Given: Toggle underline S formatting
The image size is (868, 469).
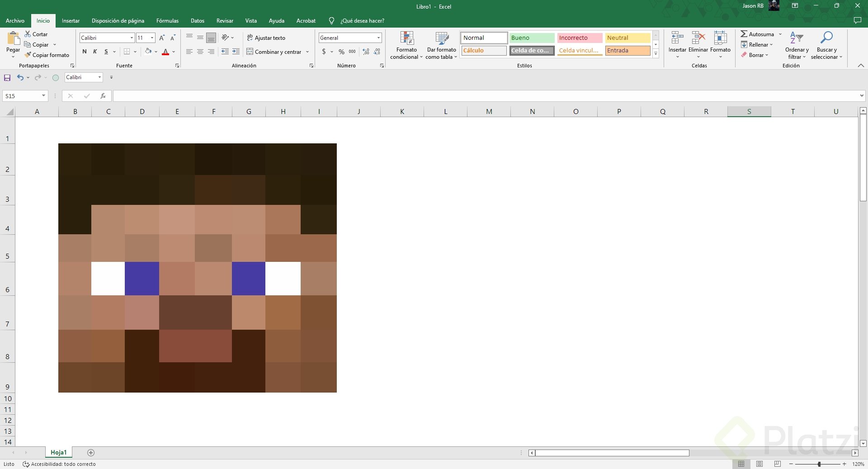Looking at the screenshot, I should [106, 52].
